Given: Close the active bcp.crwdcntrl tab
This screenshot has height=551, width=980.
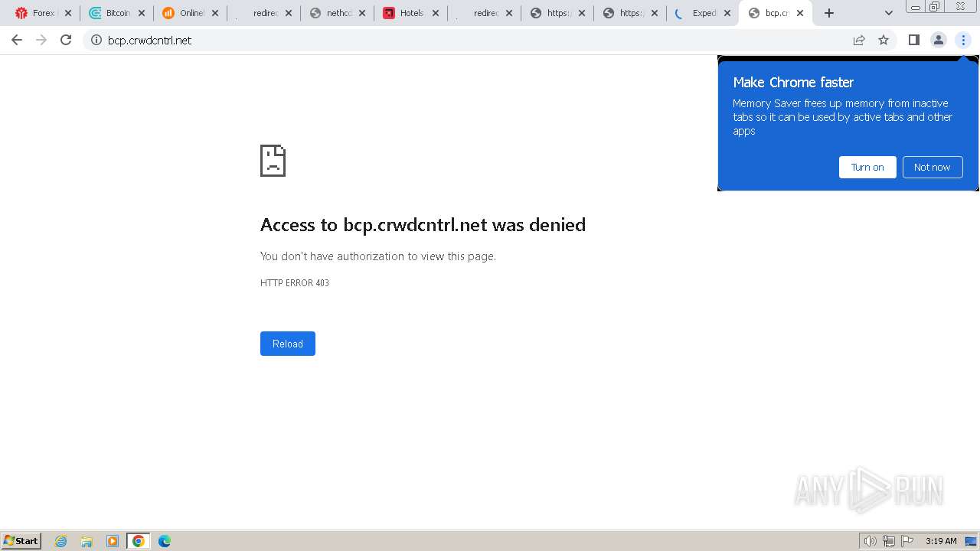Looking at the screenshot, I should point(800,13).
